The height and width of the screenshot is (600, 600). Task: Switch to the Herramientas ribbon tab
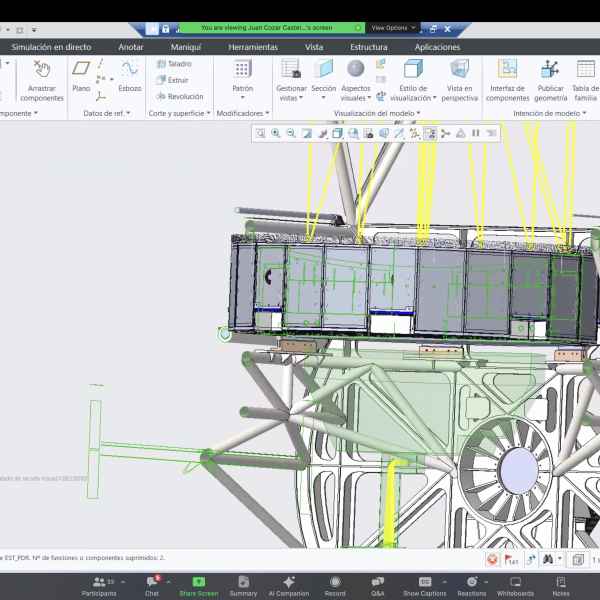tap(253, 47)
